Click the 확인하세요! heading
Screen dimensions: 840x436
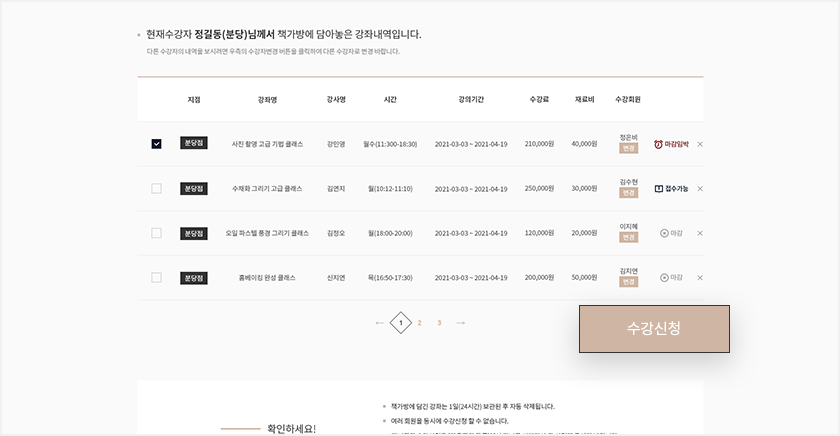[291, 429]
